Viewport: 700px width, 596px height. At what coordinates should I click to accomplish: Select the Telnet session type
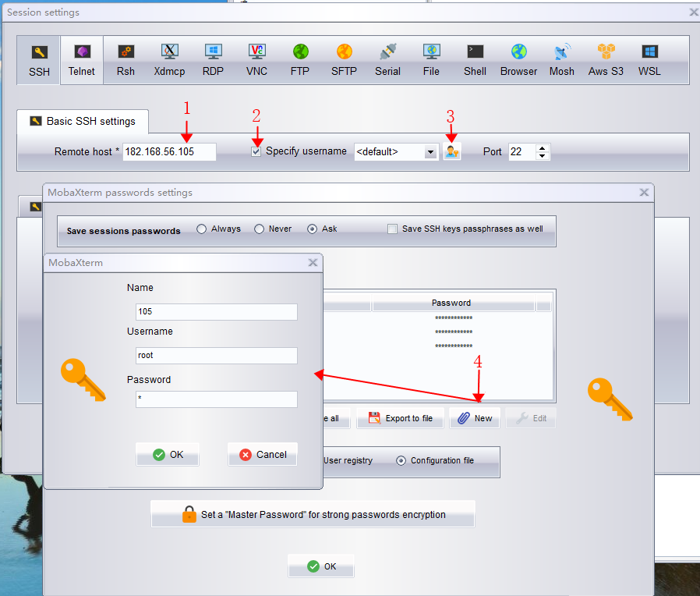click(x=81, y=59)
